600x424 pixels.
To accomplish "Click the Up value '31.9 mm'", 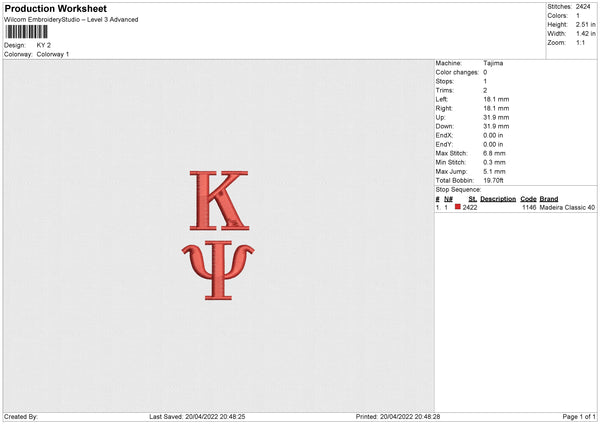I will tap(496, 117).
